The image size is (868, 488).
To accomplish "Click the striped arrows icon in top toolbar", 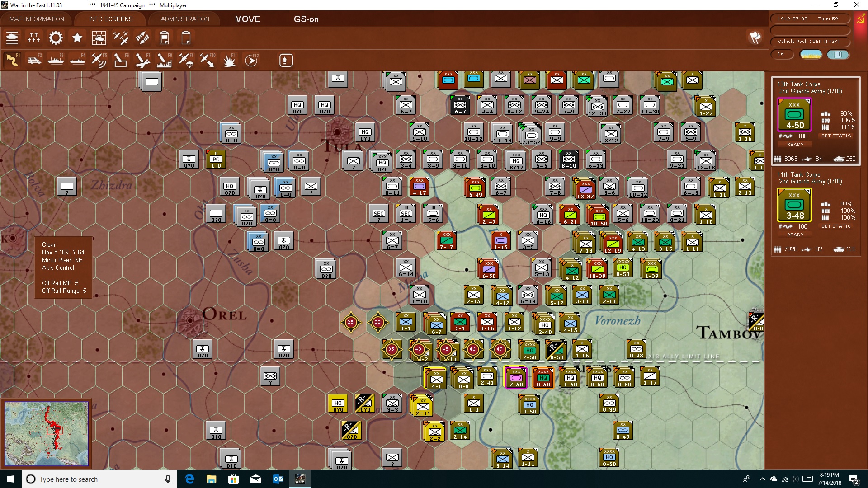I will [x=142, y=38].
